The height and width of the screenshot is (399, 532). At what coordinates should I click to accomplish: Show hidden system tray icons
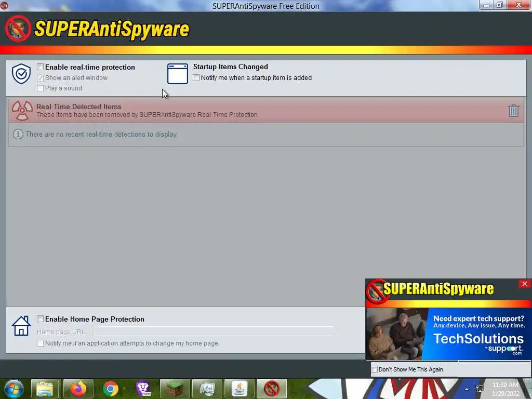467,389
